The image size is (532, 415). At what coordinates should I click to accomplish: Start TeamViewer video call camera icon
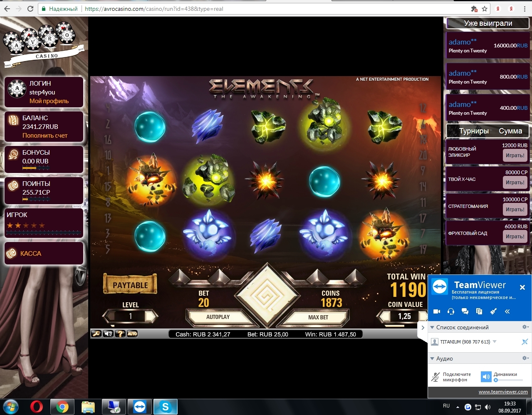coord(437,311)
